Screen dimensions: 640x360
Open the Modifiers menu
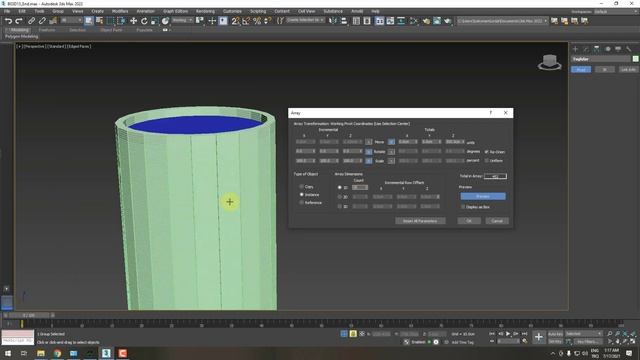[120, 11]
